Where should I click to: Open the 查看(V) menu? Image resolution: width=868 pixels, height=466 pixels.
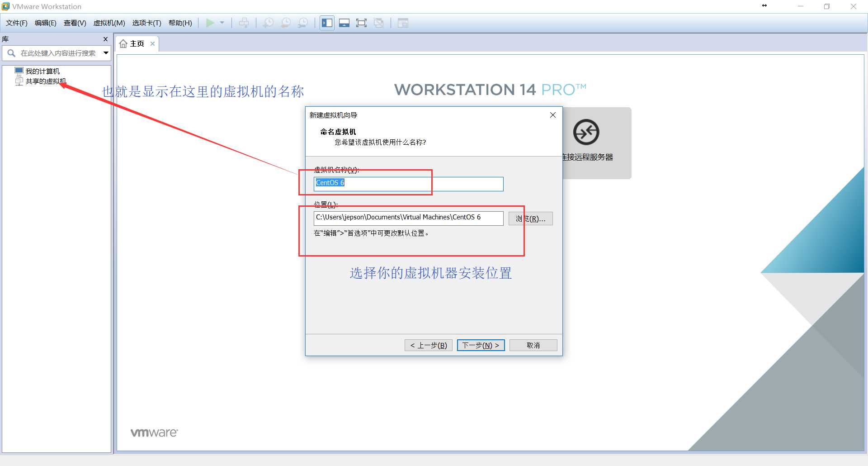tap(75, 23)
